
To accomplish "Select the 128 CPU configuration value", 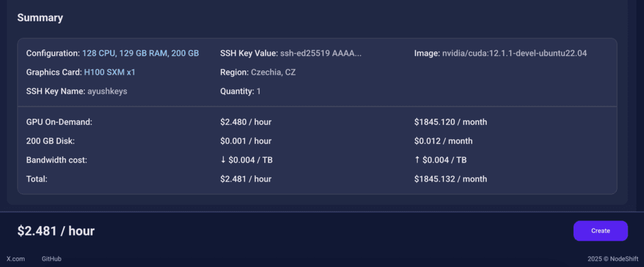I will pos(99,53).
